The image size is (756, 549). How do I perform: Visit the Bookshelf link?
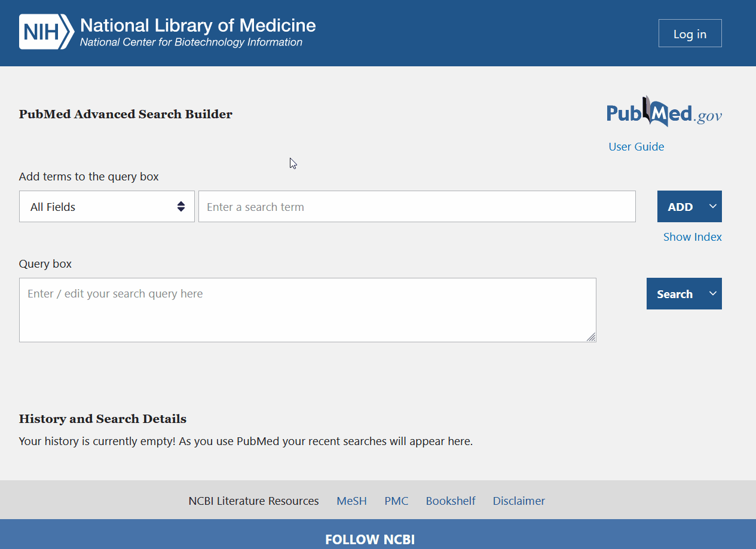pyautogui.click(x=450, y=501)
